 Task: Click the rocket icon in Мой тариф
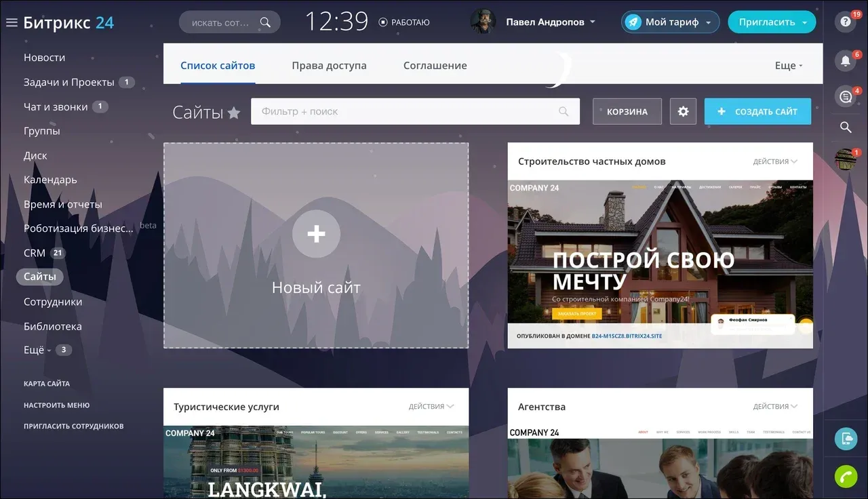pyautogui.click(x=633, y=22)
